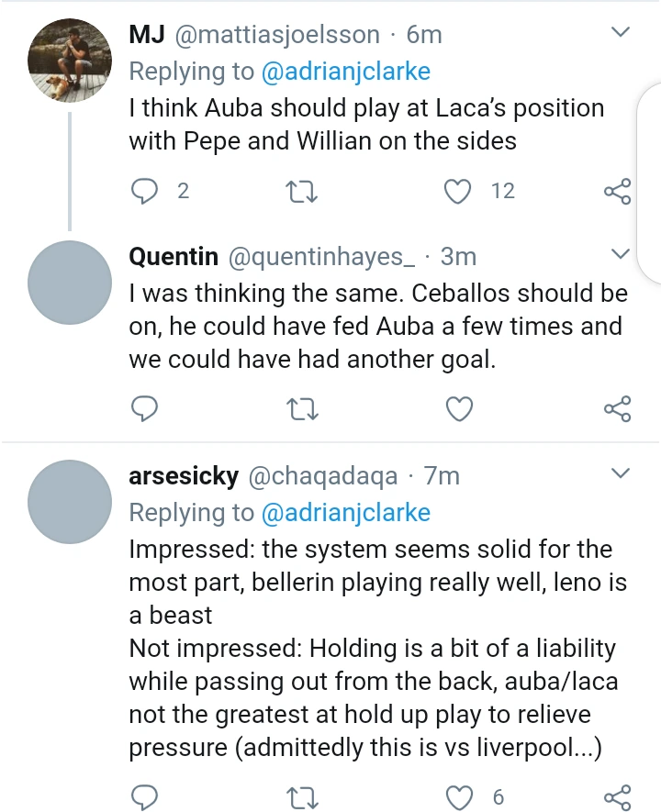Like arsesicky's tweet with 6 likes
The height and width of the screenshot is (812, 661).
pos(458,796)
